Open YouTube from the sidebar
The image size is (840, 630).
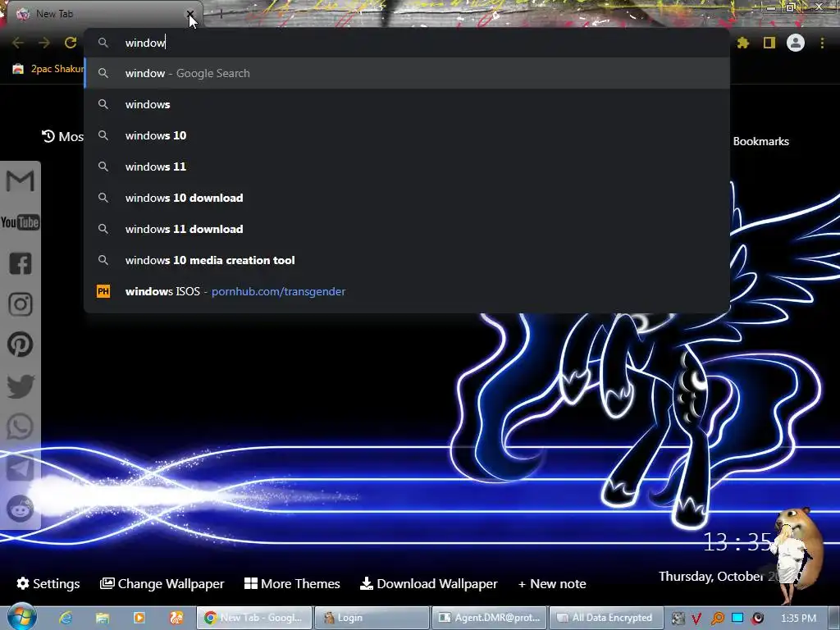[21, 221]
